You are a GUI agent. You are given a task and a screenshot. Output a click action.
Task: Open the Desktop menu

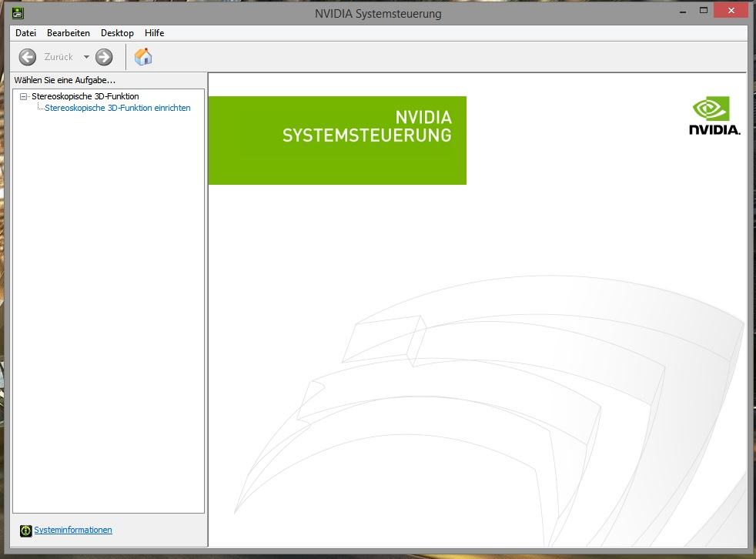(x=117, y=33)
